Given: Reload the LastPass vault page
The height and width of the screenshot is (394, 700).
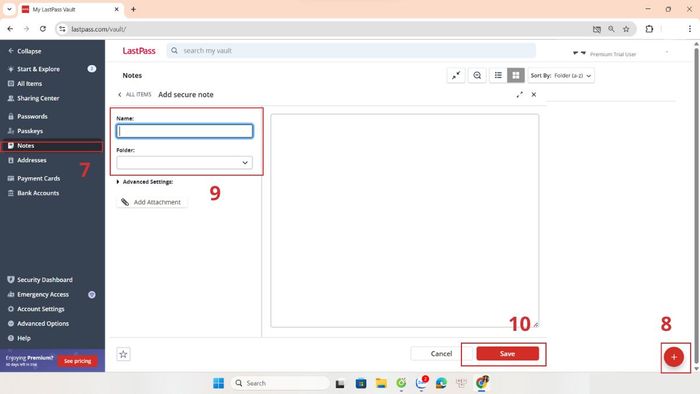Looking at the screenshot, I should coord(43,29).
